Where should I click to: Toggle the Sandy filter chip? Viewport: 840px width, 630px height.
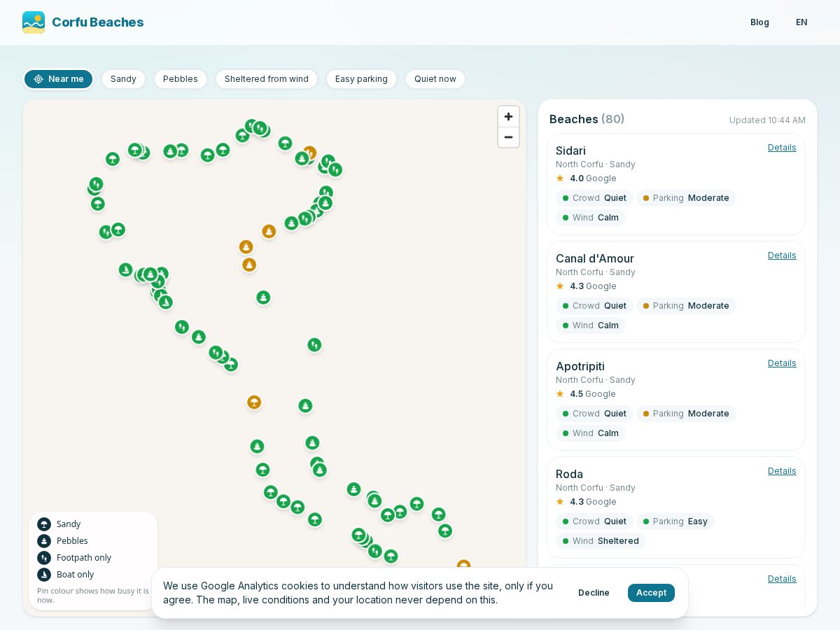point(123,79)
